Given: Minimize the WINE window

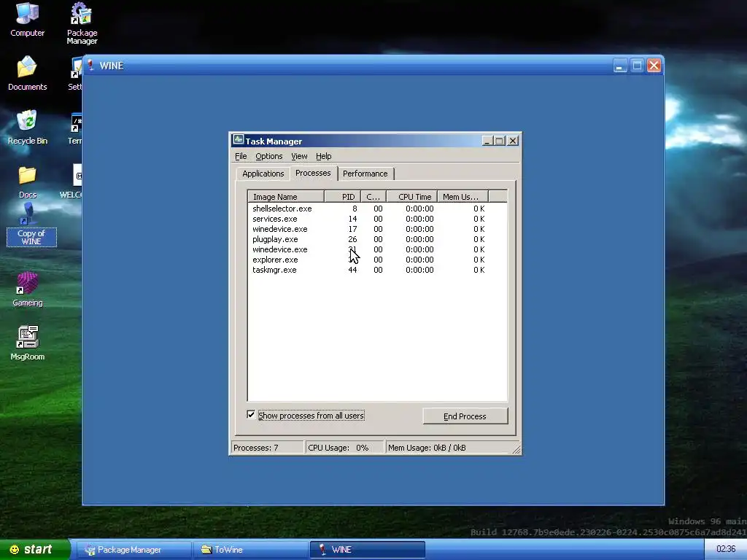Looking at the screenshot, I should pyautogui.click(x=620, y=66).
